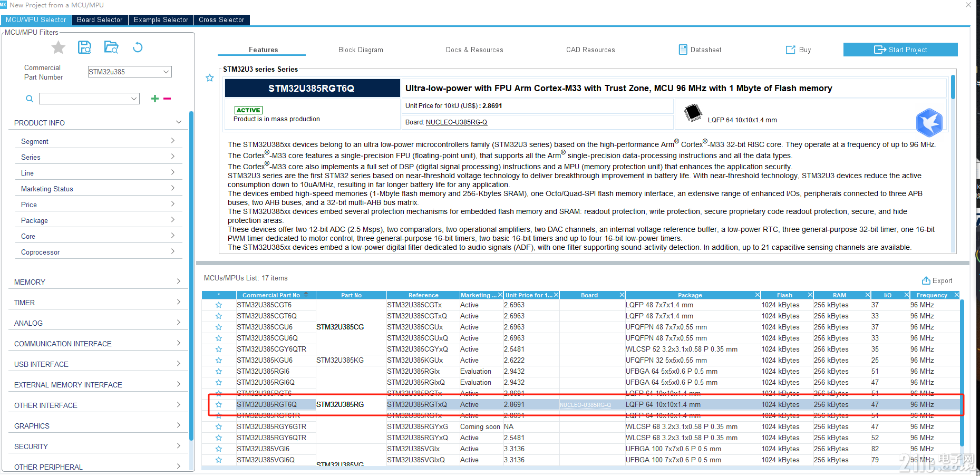The height and width of the screenshot is (476, 980).
Task: Favorite the STM32U385RGT6Q row star
Action: point(219,405)
